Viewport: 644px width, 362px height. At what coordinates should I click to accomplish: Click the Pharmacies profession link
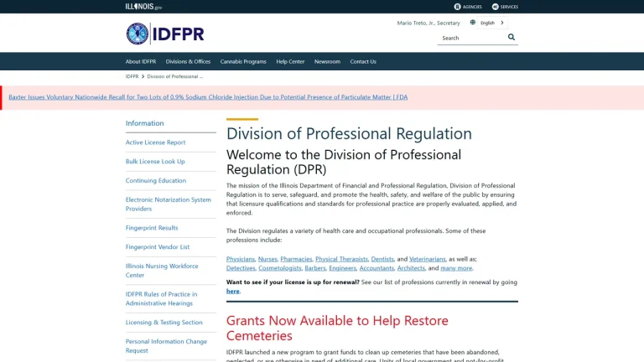(x=296, y=259)
